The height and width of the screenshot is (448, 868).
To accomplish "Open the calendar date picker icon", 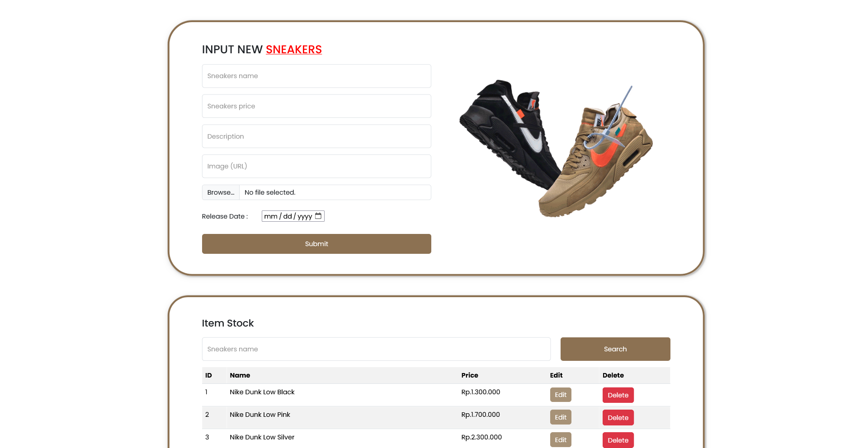I will (x=319, y=216).
